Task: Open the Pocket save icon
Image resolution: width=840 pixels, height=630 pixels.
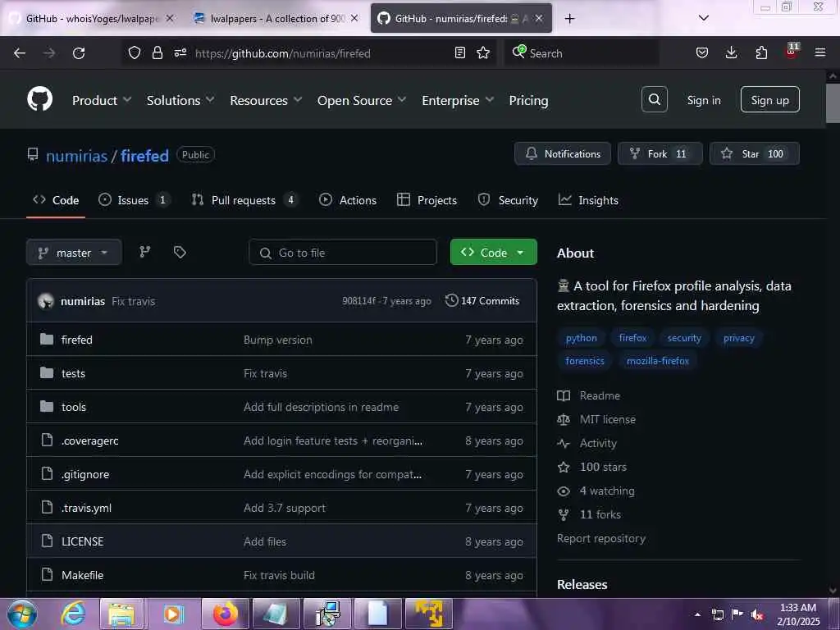Action: point(702,52)
